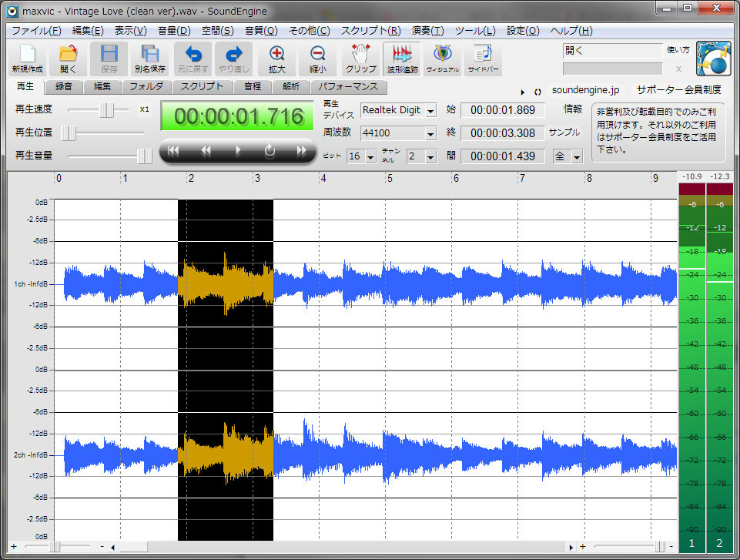740x560 pixels.
Task: Click the 保存 (Save) floppy icon
Action: 109,59
